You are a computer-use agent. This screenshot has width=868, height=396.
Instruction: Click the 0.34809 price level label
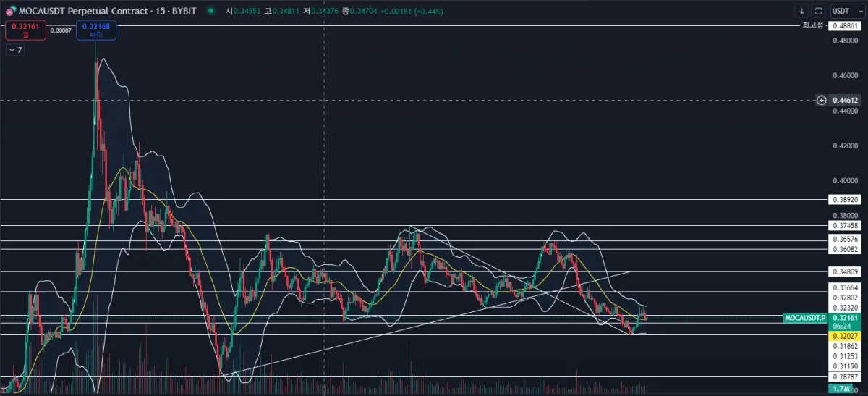tap(846, 272)
